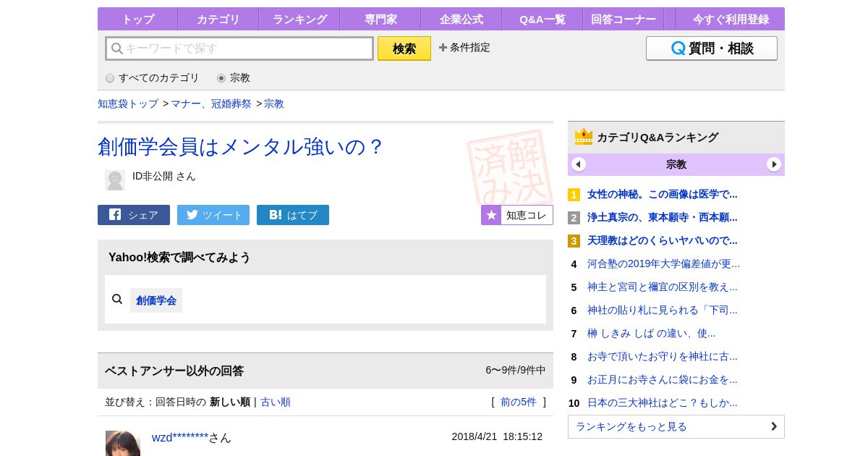
Task: Sort answers by 新しい順
Action: 230,402
